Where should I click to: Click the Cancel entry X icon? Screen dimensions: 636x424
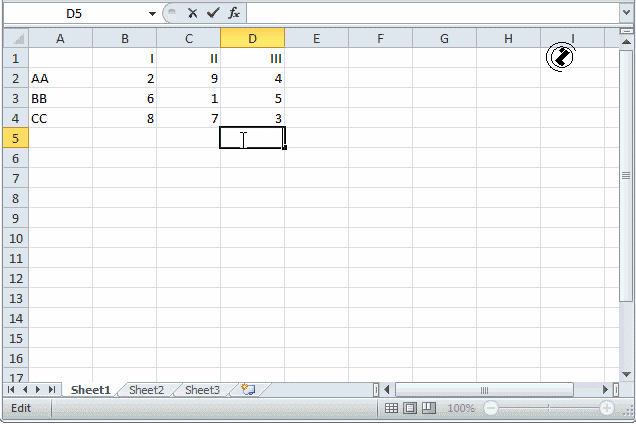(x=192, y=13)
